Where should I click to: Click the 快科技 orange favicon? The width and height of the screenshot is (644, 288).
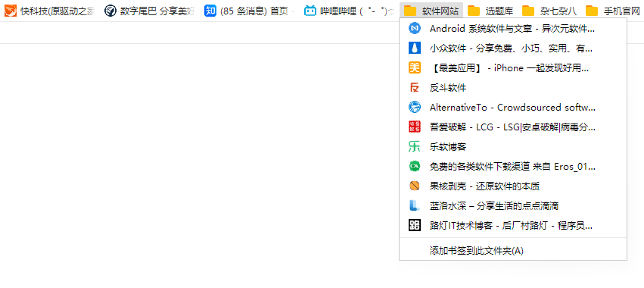click(x=11, y=11)
